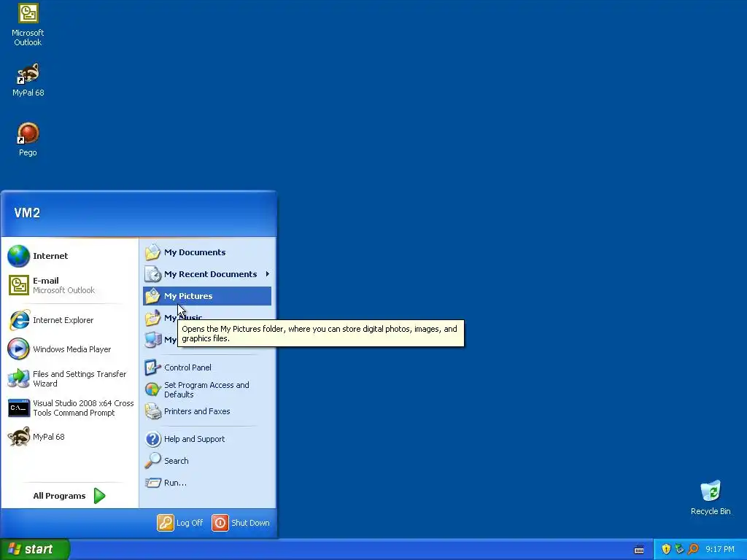
Task: Click the Shut Down button
Action: pyautogui.click(x=241, y=523)
